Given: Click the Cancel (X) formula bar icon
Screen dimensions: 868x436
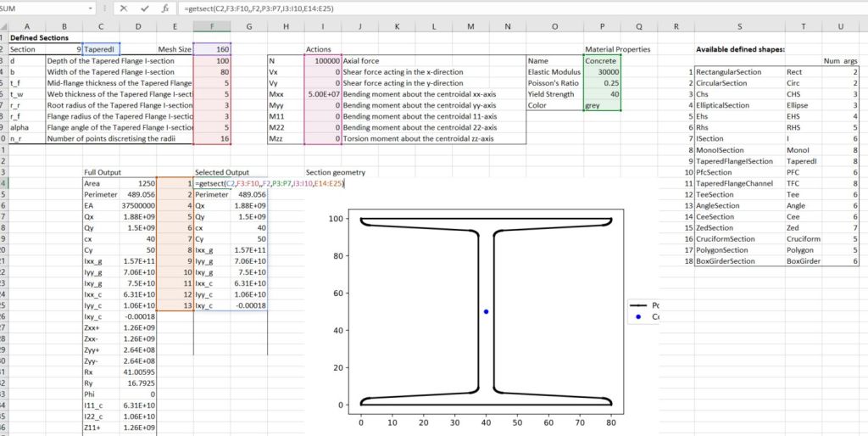Looking at the screenshot, I should (x=123, y=8).
